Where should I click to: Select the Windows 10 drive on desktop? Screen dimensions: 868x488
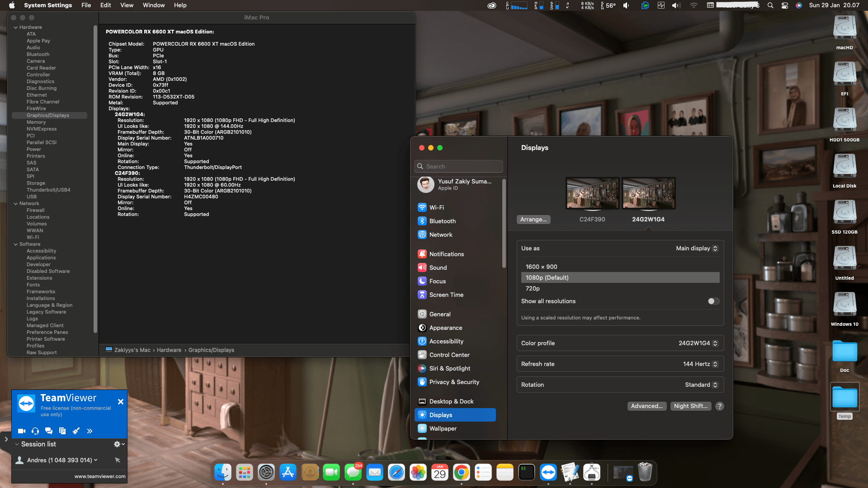tap(844, 310)
